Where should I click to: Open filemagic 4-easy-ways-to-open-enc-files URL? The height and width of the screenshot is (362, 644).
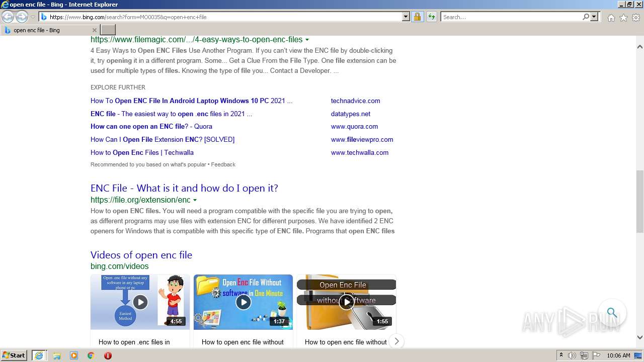coord(196,39)
